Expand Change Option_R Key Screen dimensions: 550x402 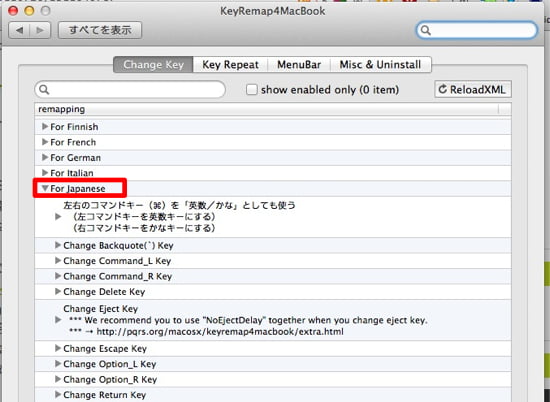[58, 379]
